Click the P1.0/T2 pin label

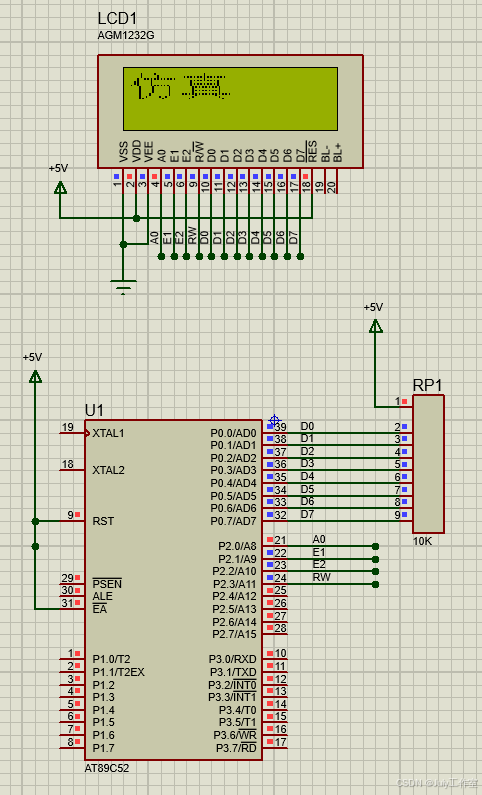point(111,659)
